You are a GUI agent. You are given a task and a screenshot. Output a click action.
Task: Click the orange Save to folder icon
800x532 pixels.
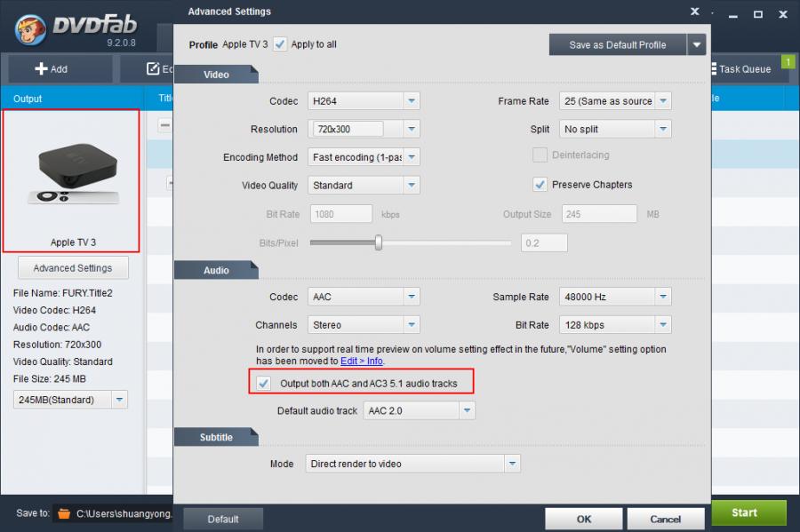[x=63, y=513]
